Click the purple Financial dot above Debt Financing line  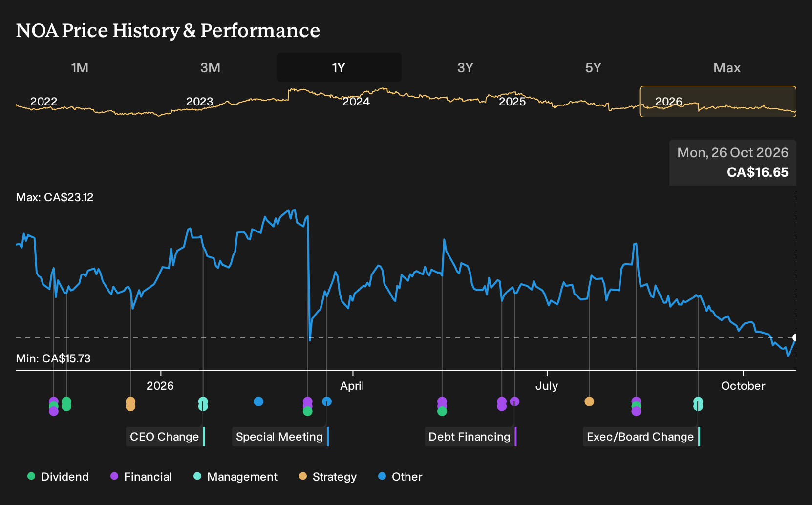[514, 401]
